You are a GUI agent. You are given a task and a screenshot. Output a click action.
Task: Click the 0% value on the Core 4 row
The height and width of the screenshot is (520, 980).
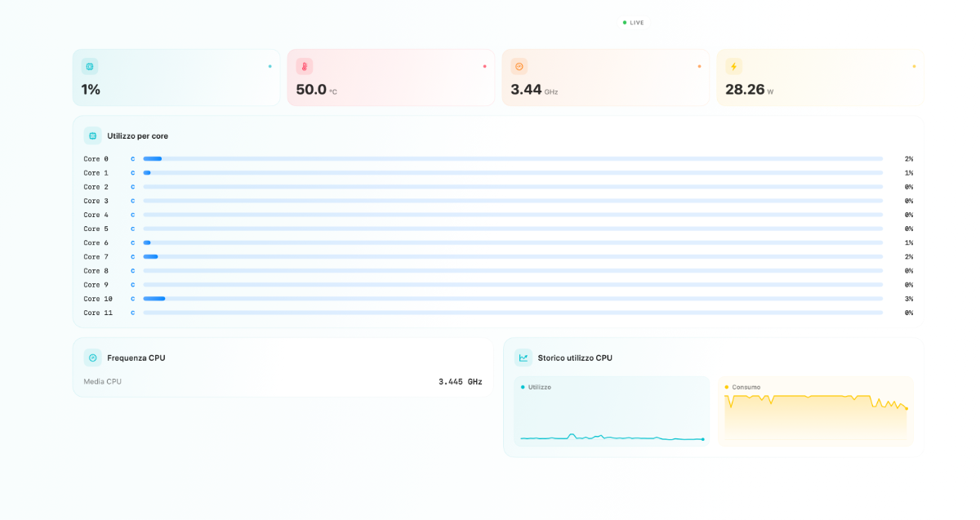click(909, 215)
